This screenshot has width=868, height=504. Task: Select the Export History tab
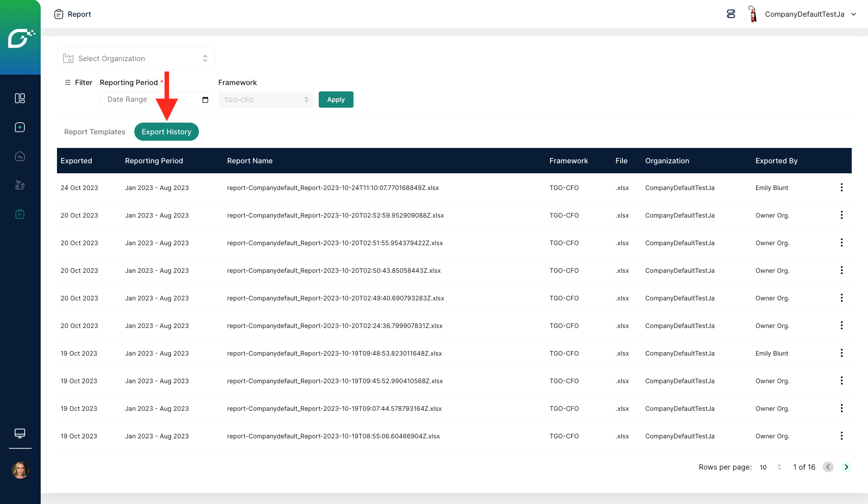(166, 132)
